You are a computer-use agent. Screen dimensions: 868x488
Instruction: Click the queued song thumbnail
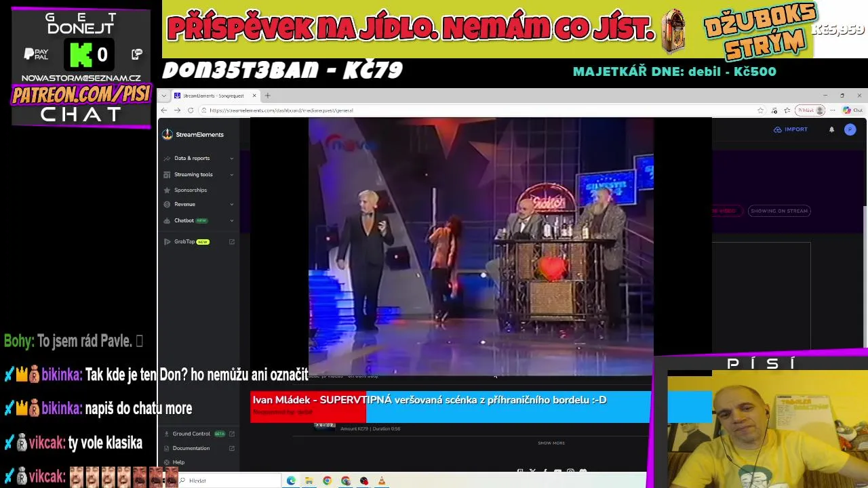click(325, 426)
